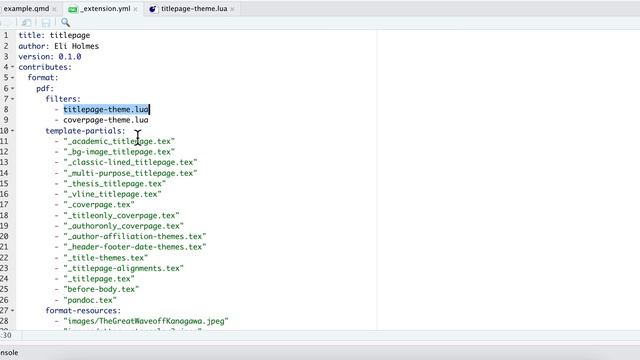Close the example.qmd tab

(54, 9)
